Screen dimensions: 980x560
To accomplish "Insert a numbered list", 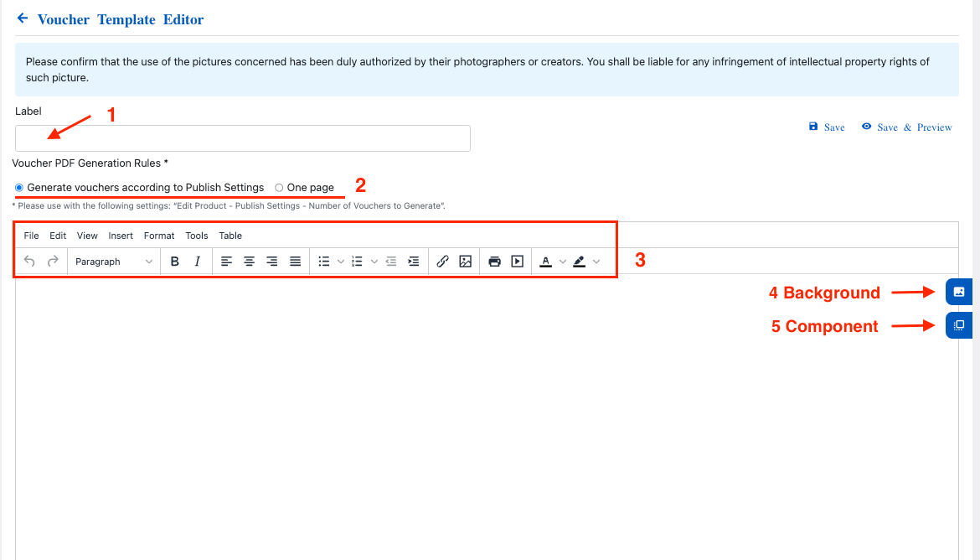I will click(357, 261).
